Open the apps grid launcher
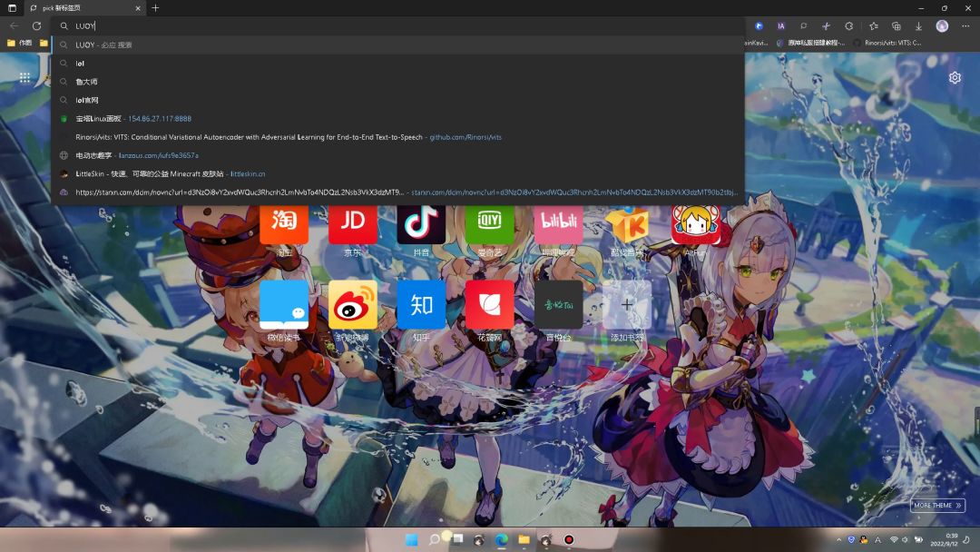Screen dimensions: 980x552 tap(24, 77)
